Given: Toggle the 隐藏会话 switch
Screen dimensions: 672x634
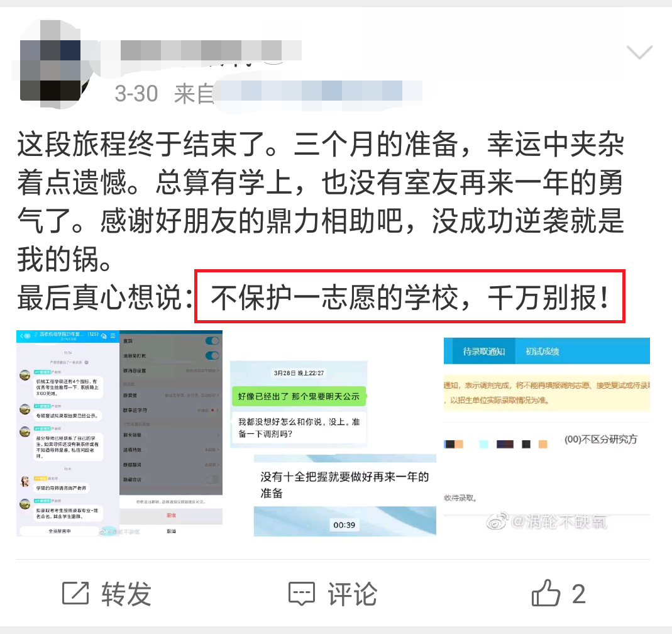Looking at the screenshot, I should [212, 479].
